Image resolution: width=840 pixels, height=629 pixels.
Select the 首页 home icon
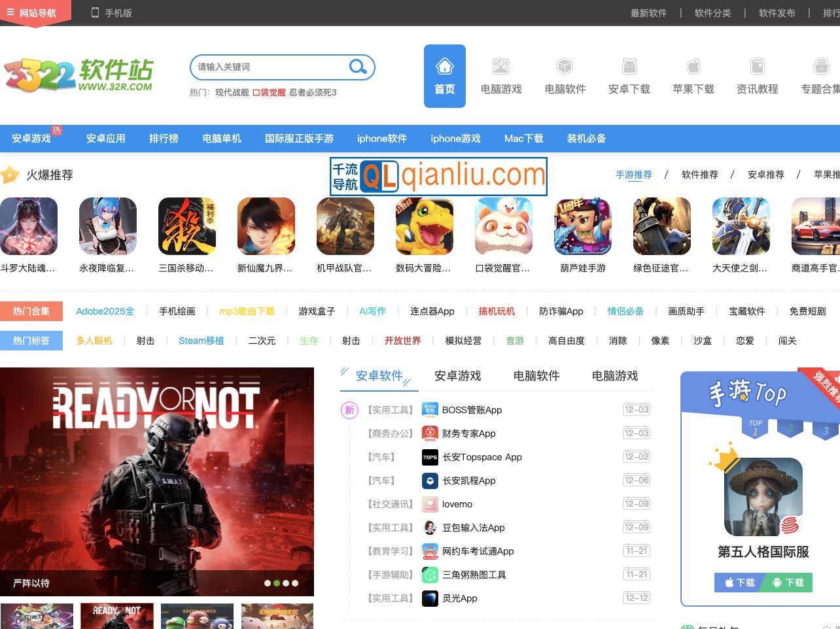pyautogui.click(x=444, y=66)
